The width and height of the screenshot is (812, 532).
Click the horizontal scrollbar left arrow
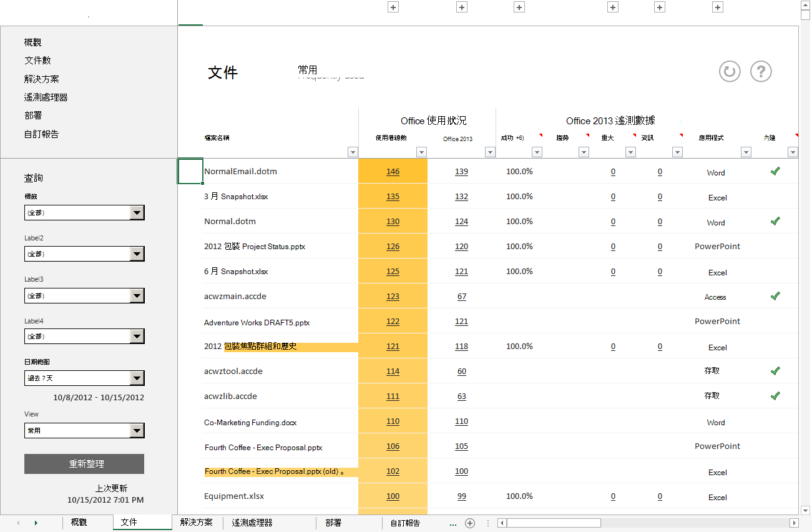pos(502,523)
